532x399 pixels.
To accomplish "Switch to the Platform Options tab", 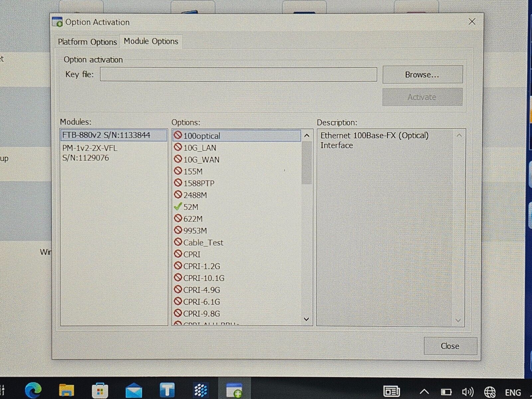I will click(87, 42).
